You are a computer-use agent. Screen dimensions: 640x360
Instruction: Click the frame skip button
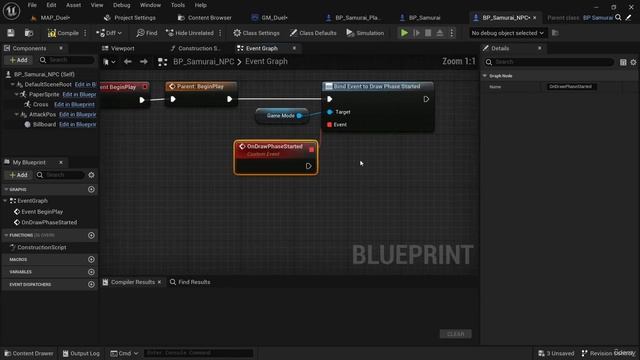click(x=416, y=33)
